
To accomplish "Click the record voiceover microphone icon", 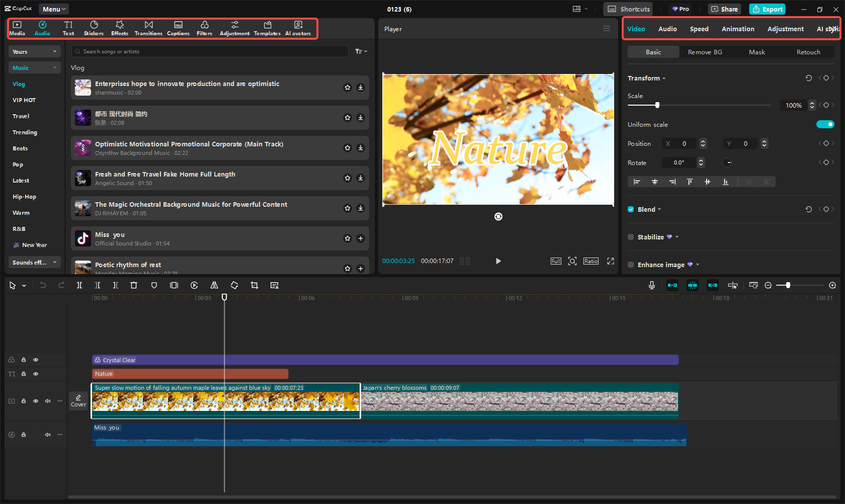I will pos(651,285).
